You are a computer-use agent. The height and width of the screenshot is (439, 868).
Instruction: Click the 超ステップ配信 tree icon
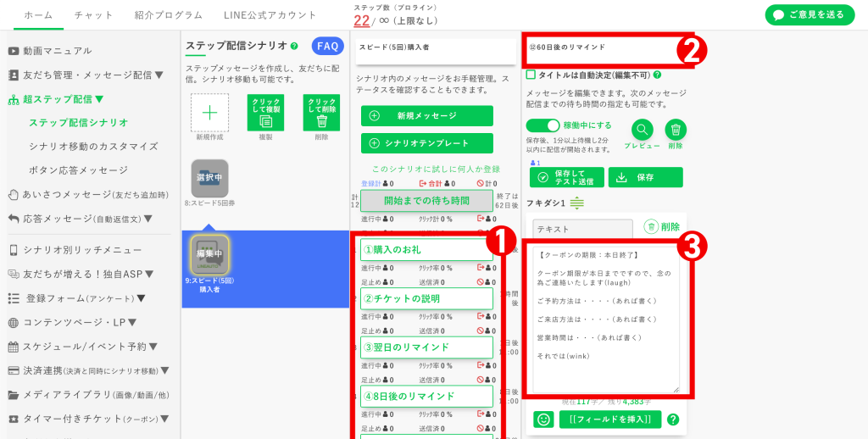[x=14, y=100]
